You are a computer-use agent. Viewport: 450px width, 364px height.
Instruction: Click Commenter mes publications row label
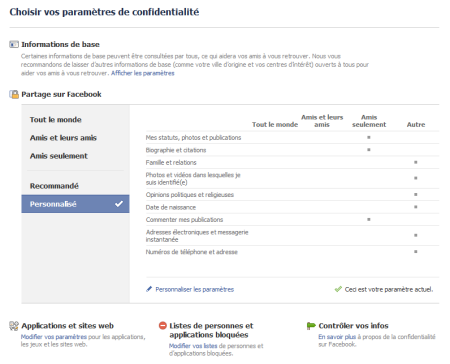(x=184, y=220)
